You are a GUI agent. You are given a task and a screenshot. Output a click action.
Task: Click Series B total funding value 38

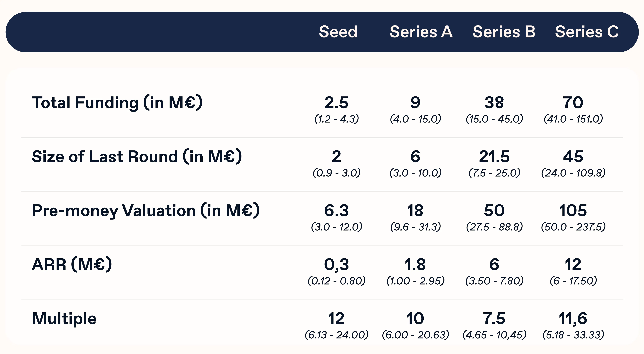(x=494, y=102)
